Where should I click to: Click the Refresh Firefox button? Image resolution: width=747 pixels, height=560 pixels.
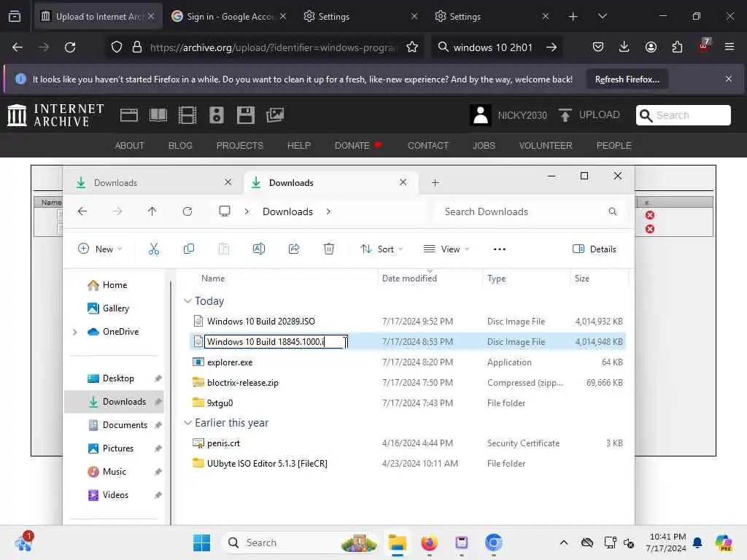tap(627, 79)
